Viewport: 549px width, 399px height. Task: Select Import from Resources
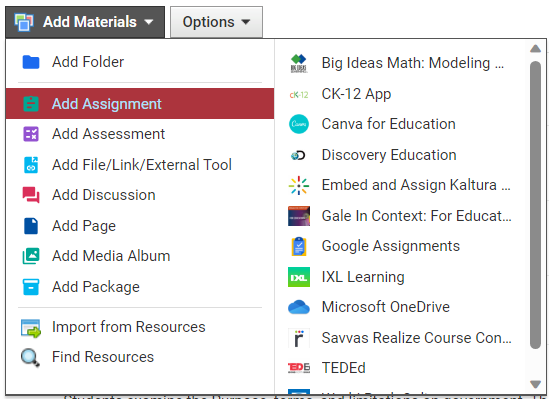[140, 327]
